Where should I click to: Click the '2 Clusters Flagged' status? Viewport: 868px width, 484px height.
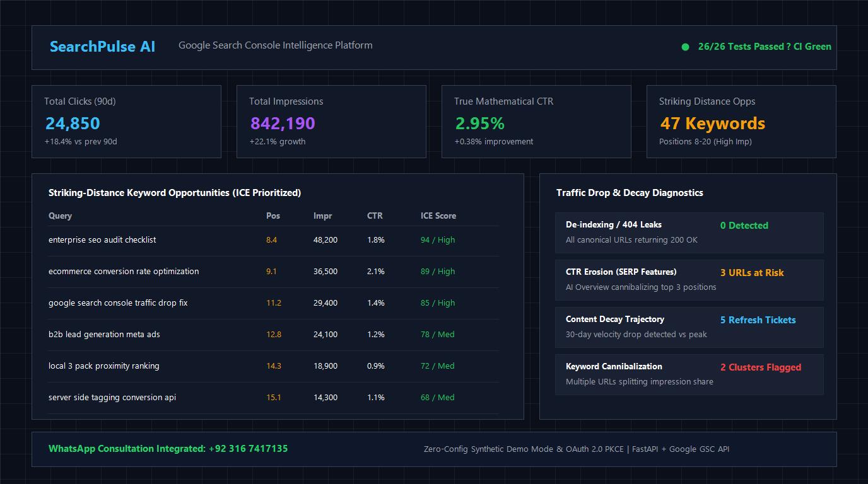pyautogui.click(x=761, y=367)
